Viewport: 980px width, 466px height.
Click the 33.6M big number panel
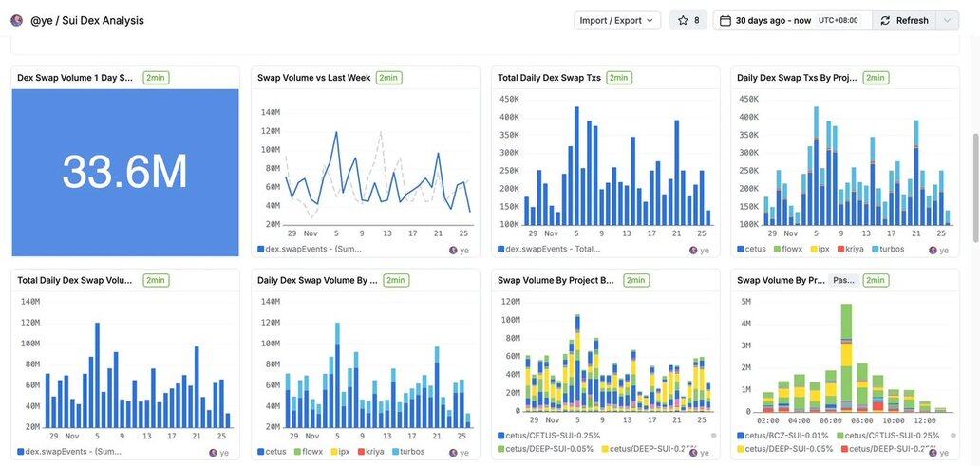point(125,172)
